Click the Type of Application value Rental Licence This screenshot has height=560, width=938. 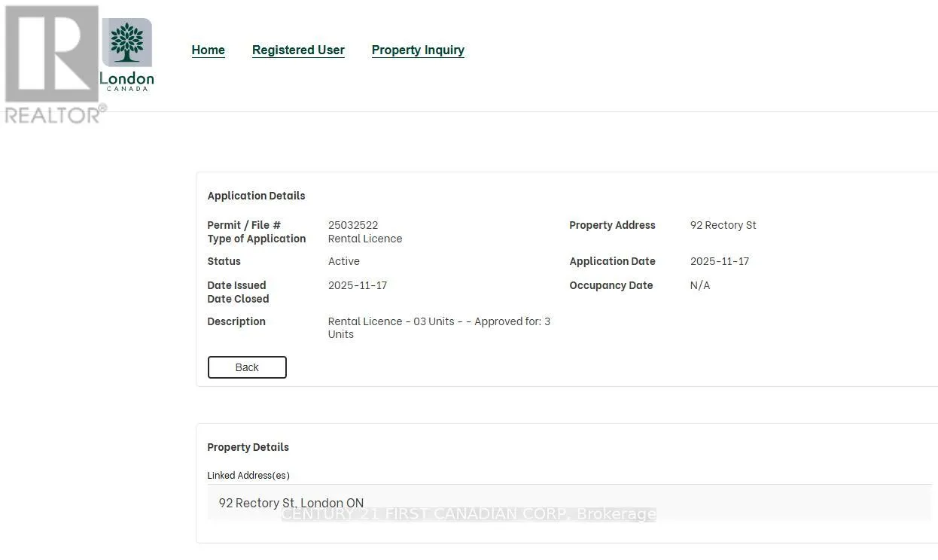[364, 239]
